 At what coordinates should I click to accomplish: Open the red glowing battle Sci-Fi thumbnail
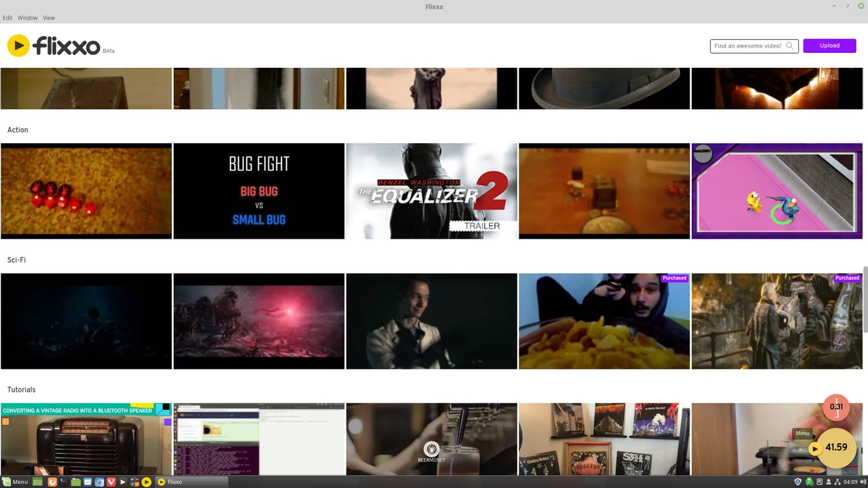[x=259, y=321]
